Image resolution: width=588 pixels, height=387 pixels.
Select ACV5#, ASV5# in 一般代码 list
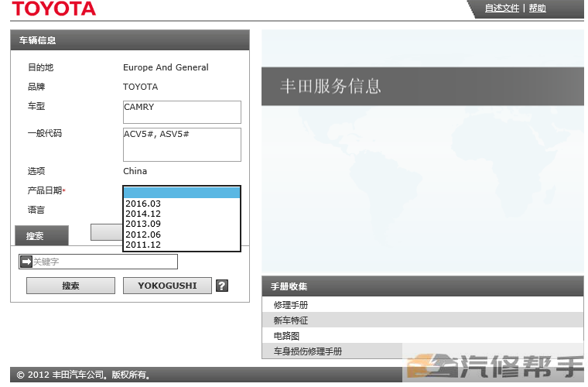[x=156, y=134]
